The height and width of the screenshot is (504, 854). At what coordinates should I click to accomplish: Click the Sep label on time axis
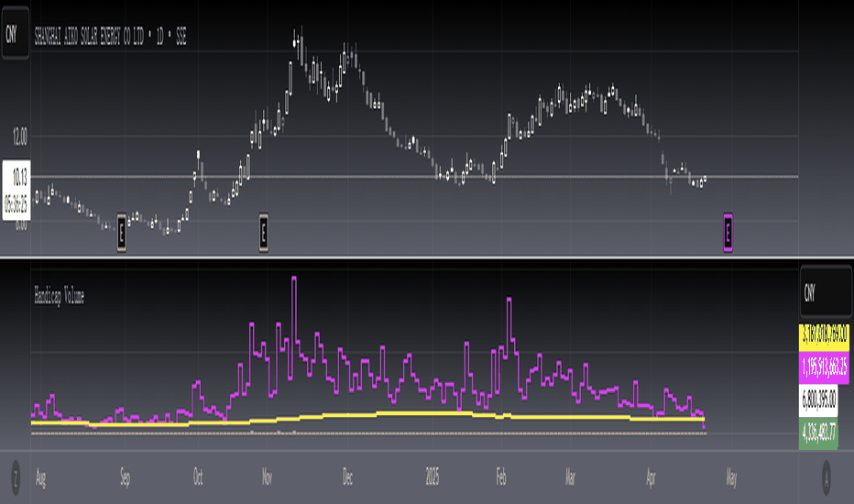(125, 477)
